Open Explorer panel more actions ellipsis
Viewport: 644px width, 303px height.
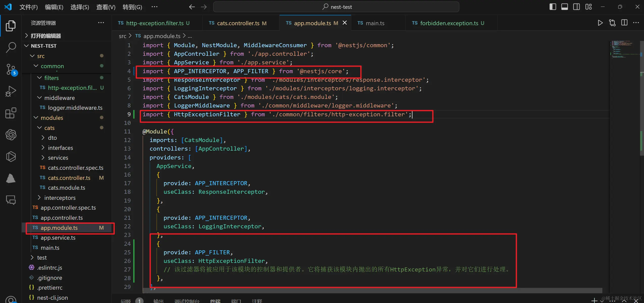pos(101,23)
